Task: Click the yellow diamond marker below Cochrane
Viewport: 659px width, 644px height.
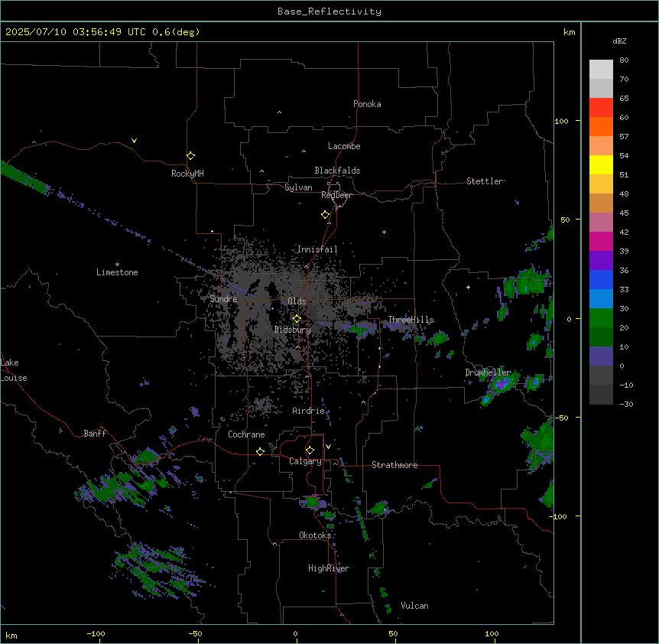Action: [260, 451]
